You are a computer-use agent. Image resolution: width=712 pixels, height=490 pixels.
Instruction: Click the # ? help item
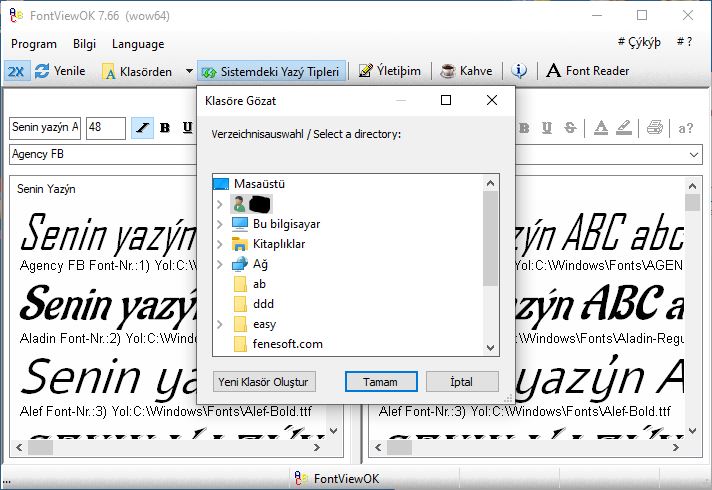(684, 42)
